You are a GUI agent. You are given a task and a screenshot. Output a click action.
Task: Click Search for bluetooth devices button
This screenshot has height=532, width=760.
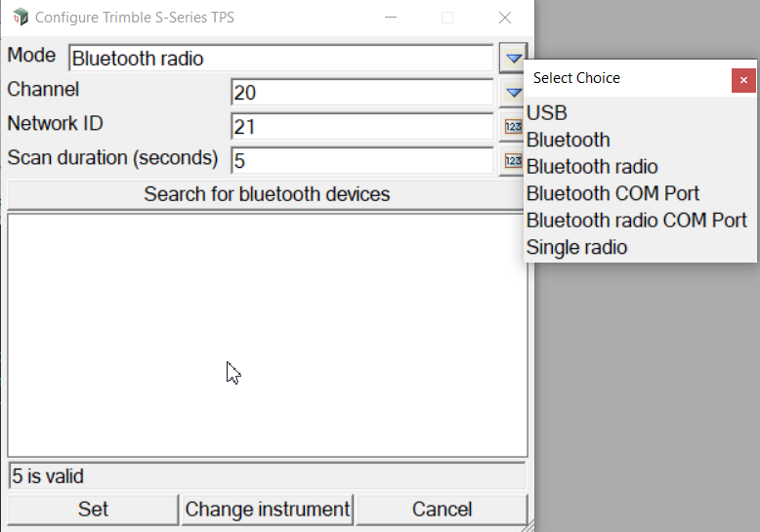tap(266, 194)
